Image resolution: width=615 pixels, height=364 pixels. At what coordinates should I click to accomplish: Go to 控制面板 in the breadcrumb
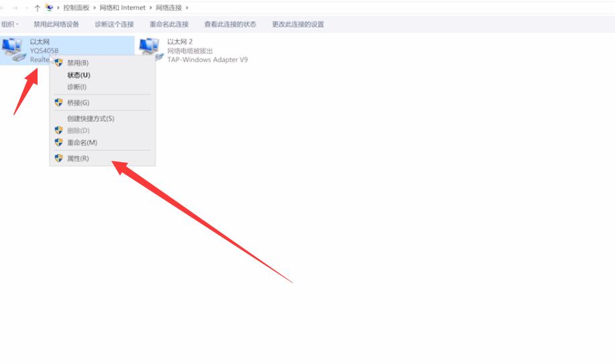tap(76, 8)
